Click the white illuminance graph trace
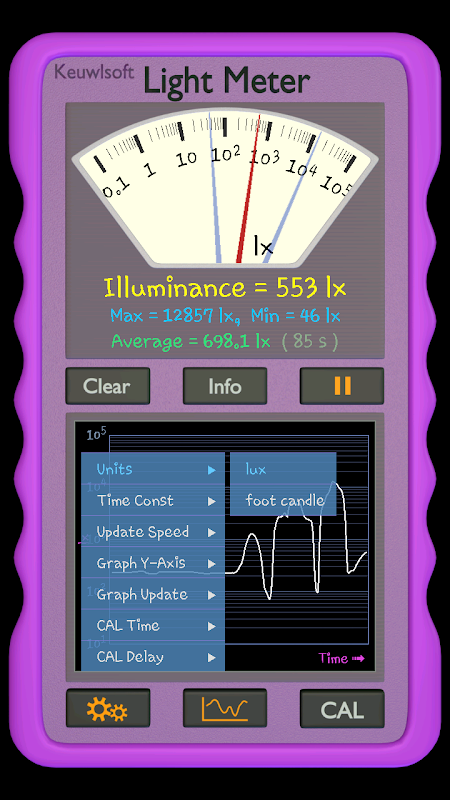 coord(296,541)
